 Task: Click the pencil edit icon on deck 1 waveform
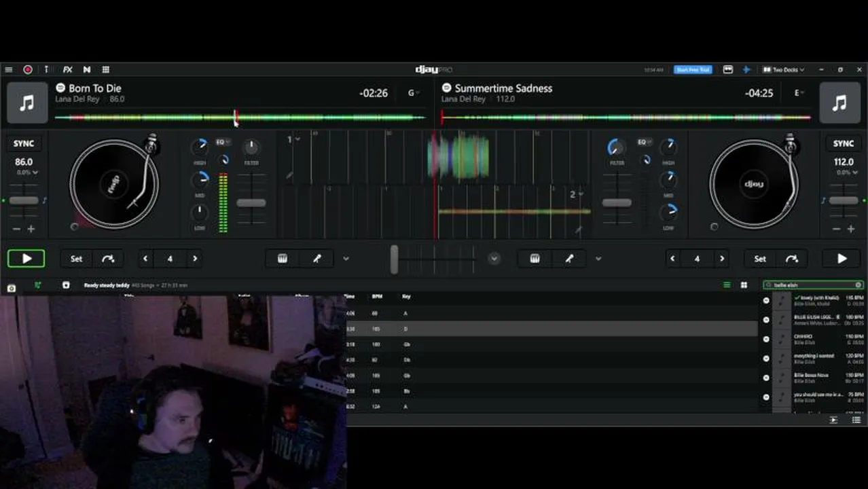point(290,175)
